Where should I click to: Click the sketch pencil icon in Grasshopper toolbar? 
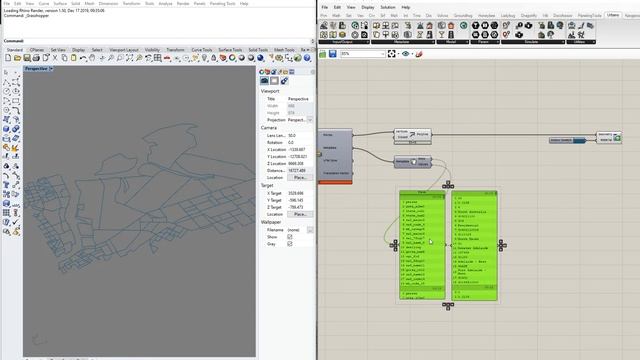[419, 54]
